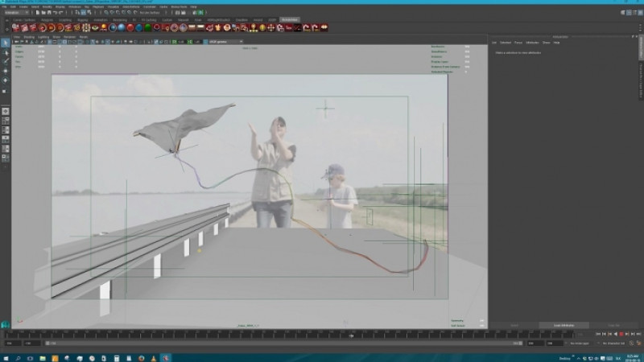The width and height of the screenshot is (644, 362).
Task: Open the shelf options gear menu
Action: point(6,30)
